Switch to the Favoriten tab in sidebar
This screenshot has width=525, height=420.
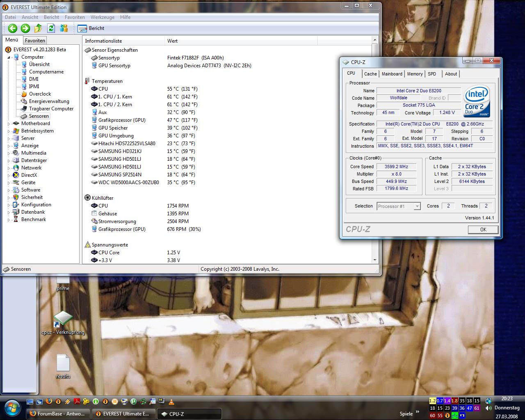pyautogui.click(x=35, y=41)
